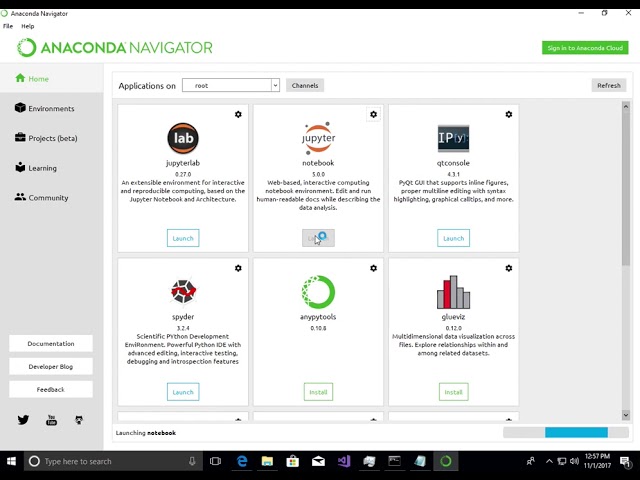Open File Explorer from taskbar
This screenshot has height=480, width=640.
267,461
